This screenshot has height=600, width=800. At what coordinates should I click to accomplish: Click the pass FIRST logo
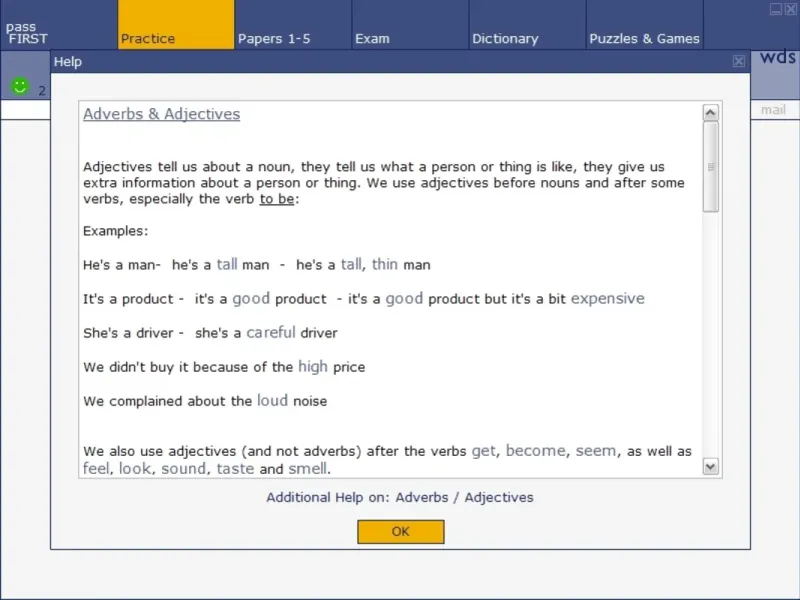pyautogui.click(x=27, y=33)
